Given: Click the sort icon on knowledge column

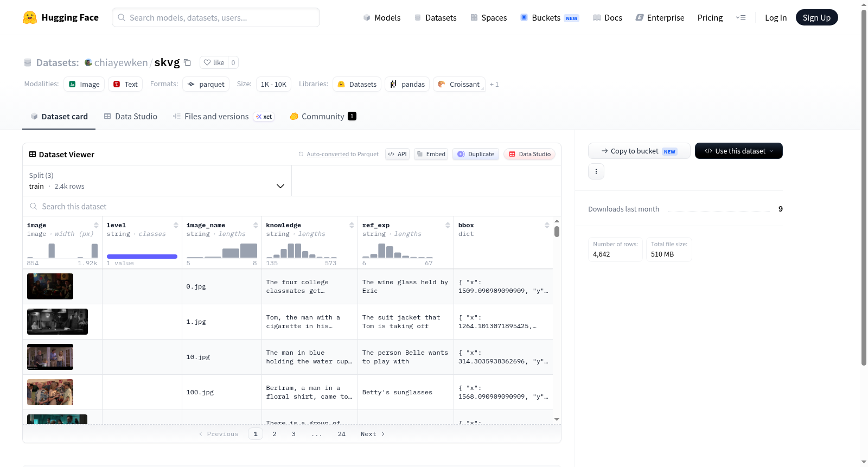Looking at the screenshot, I should tap(352, 225).
